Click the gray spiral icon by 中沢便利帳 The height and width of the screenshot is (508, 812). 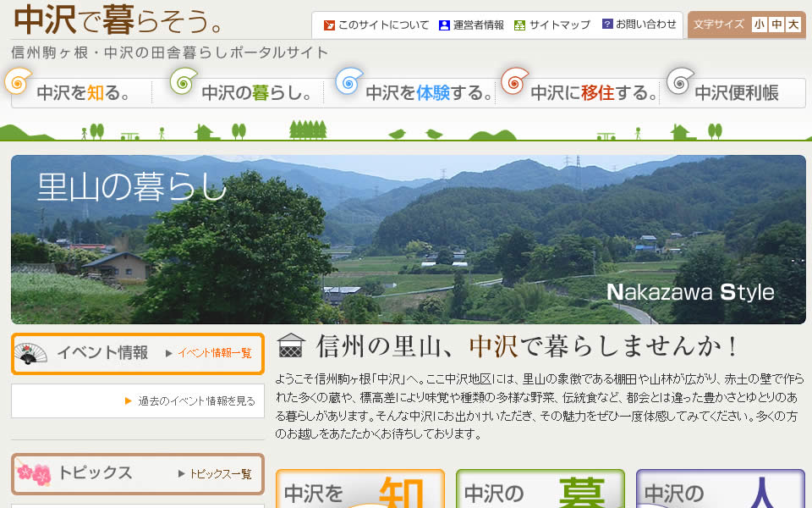coord(680,81)
